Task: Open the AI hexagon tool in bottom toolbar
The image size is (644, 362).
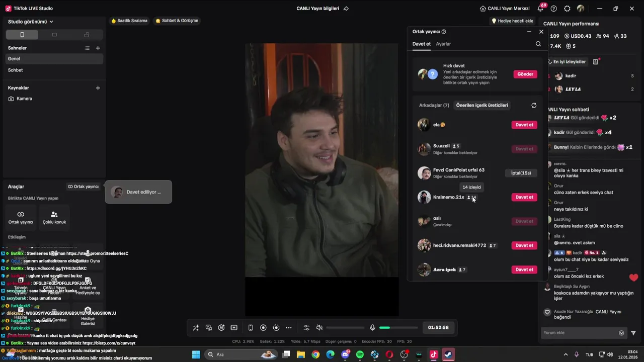Action: click(221, 328)
